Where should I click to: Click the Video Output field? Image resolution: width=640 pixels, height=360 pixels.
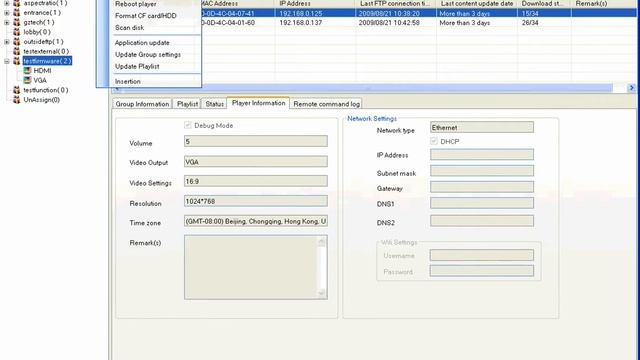pos(256,162)
